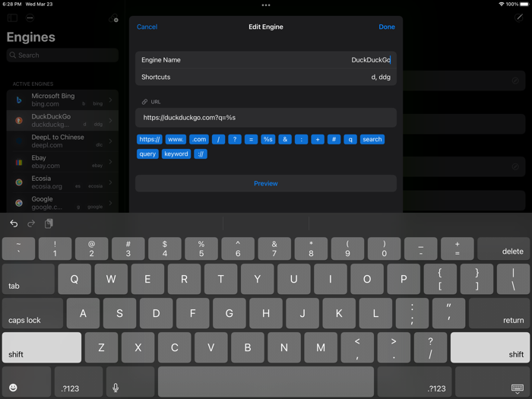The height and width of the screenshot is (399, 532).
Task: Insert the www. URL token
Action: click(176, 139)
